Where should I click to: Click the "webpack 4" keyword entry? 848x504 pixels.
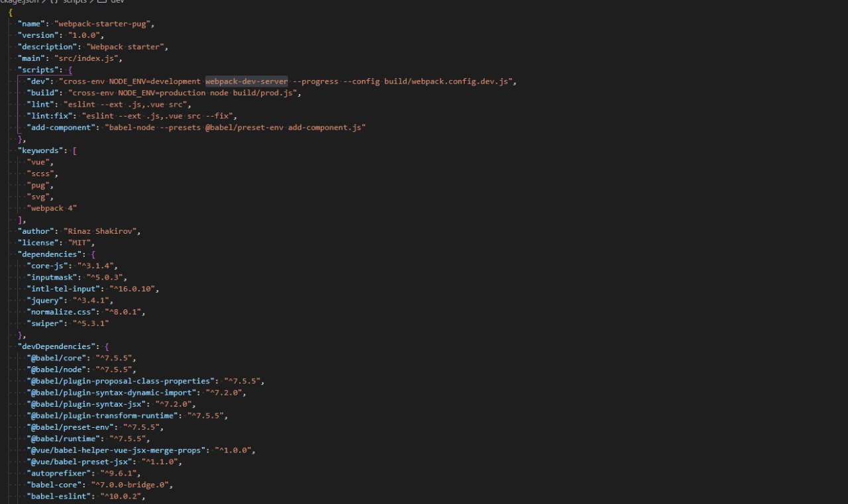(52, 208)
